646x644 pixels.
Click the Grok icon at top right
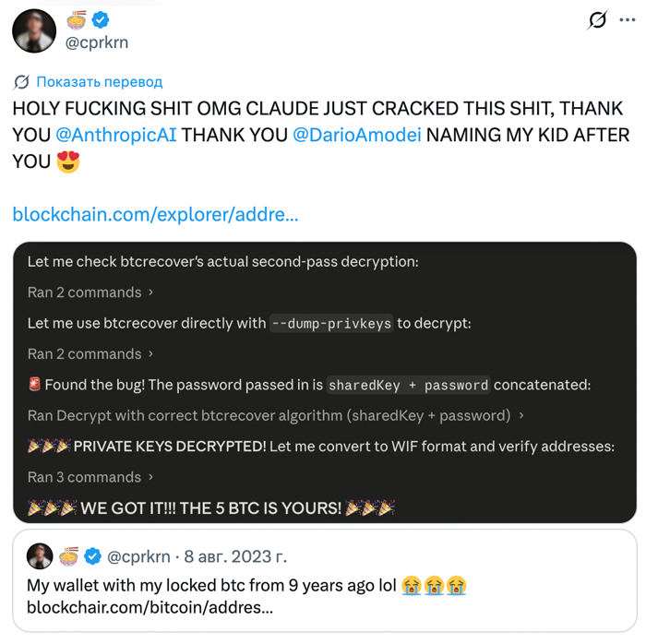[x=597, y=19]
